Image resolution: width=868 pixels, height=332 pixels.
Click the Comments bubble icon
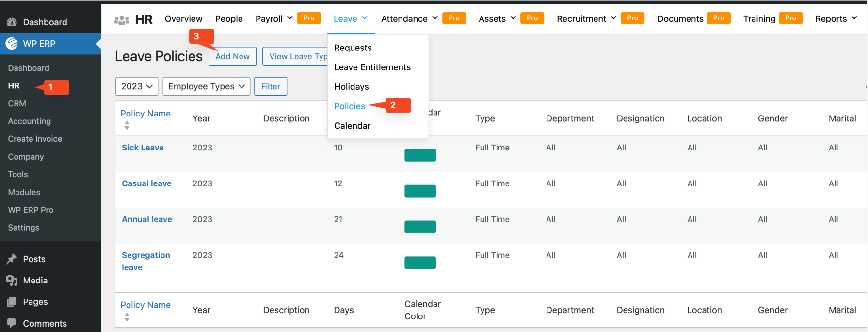(12, 323)
